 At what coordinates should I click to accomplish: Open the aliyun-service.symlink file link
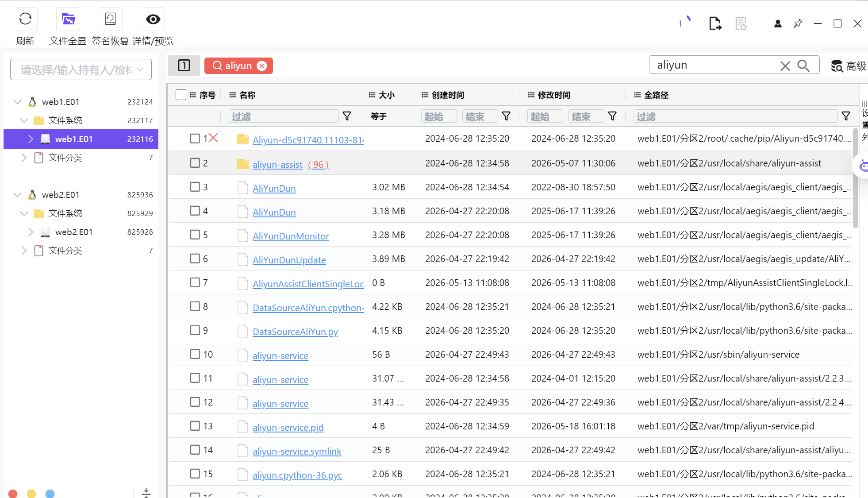(x=297, y=451)
